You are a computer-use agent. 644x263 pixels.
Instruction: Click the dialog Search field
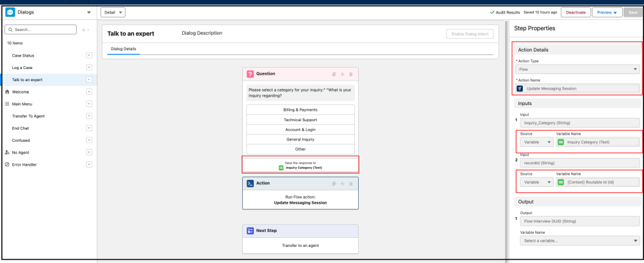tap(40, 30)
